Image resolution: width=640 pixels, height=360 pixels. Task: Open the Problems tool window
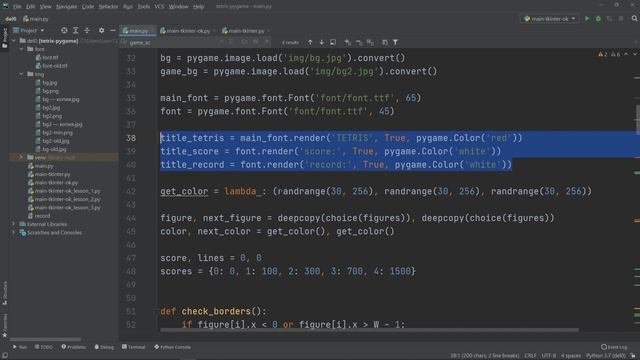[73, 347]
